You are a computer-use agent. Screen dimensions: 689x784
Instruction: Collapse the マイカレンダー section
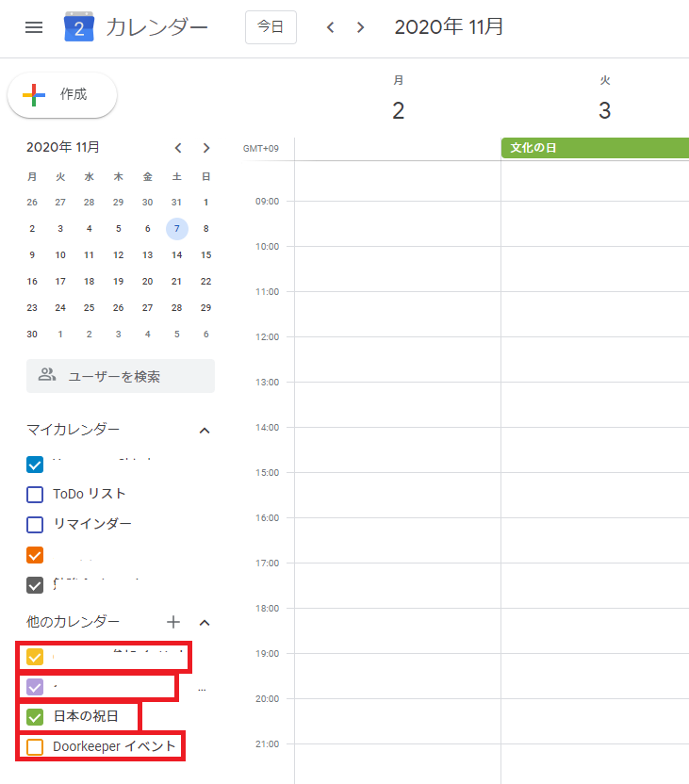point(205,431)
